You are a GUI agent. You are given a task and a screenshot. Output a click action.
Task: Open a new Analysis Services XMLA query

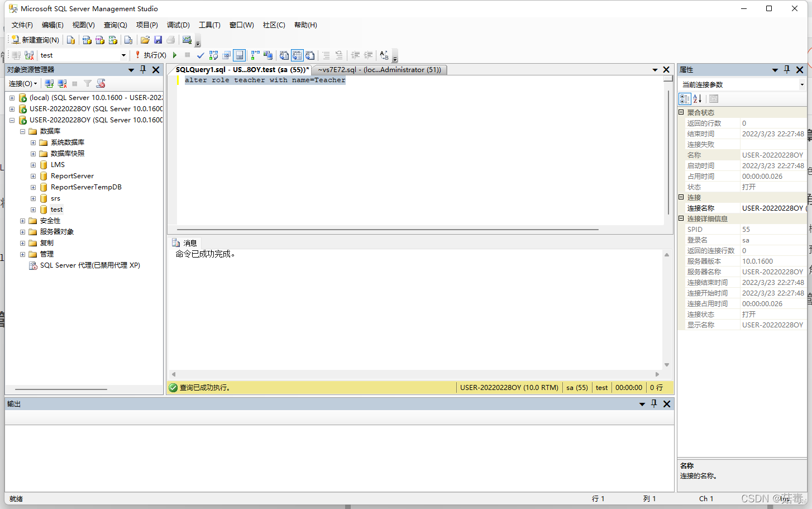[113, 40]
